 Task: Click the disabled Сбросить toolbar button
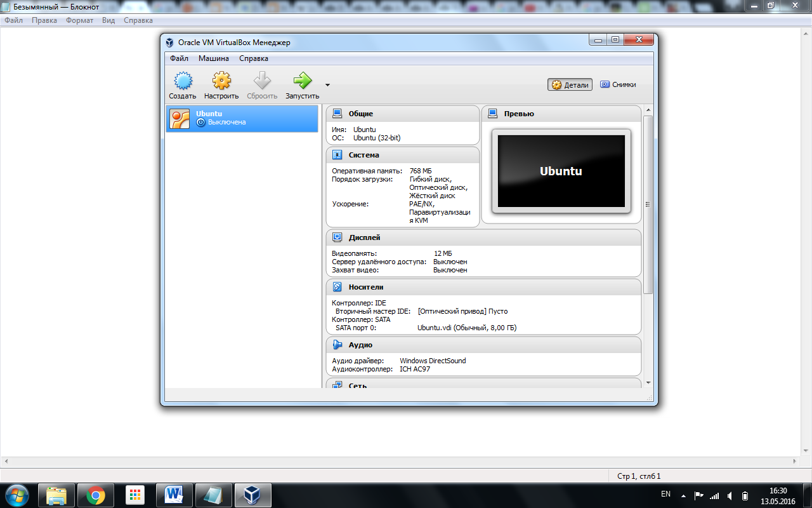coord(262,86)
